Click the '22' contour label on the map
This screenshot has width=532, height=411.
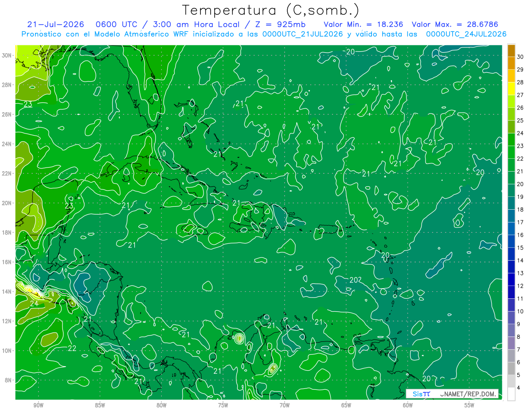click(x=72, y=348)
